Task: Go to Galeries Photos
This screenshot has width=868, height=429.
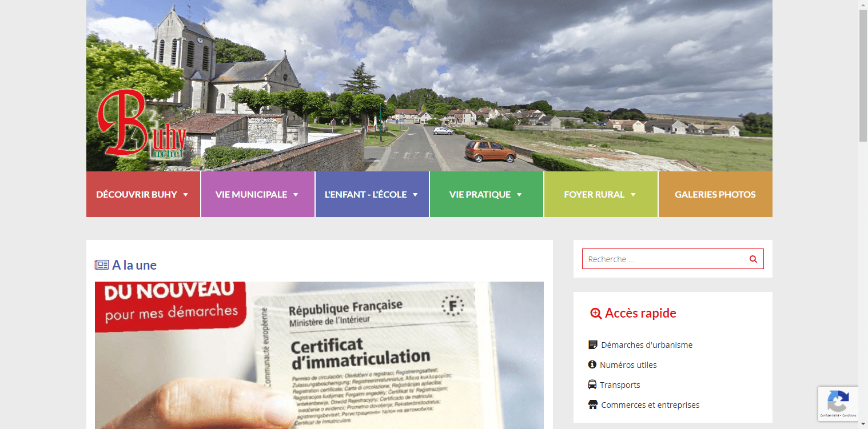Action: pos(715,194)
